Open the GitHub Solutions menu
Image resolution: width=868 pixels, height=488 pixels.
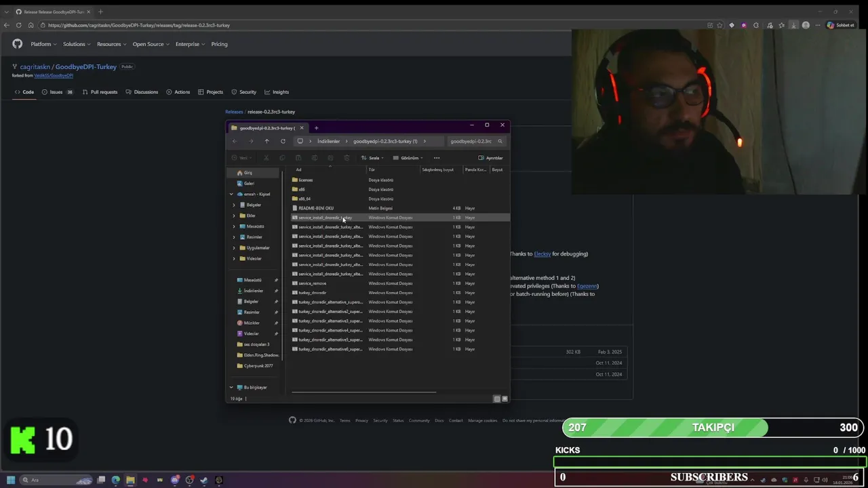click(x=77, y=44)
